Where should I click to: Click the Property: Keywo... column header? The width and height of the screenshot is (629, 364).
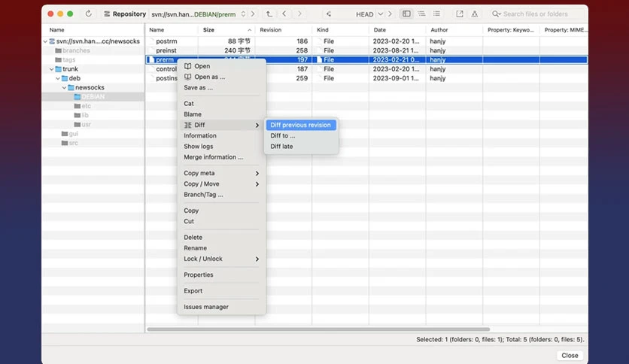click(x=511, y=29)
